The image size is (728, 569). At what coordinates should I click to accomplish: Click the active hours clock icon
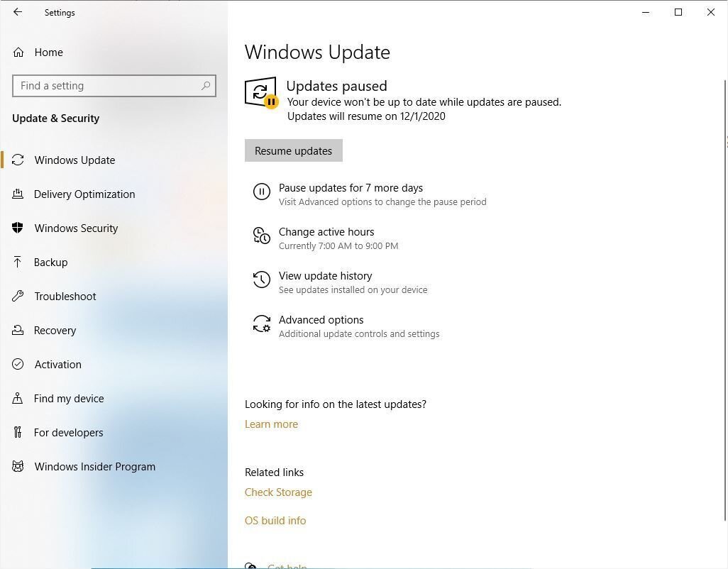[x=261, y=236]
